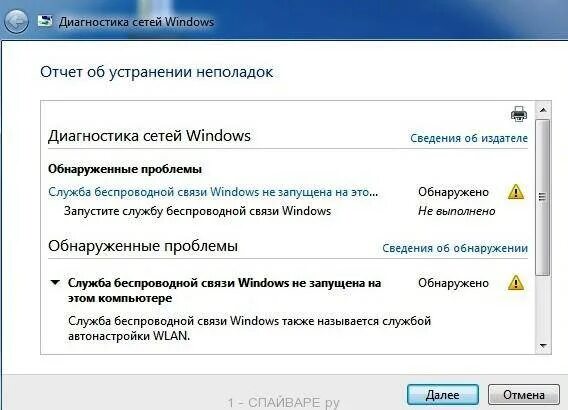
Task: Click the first yellow warning triangle icon
Action: tap(516, 192)
